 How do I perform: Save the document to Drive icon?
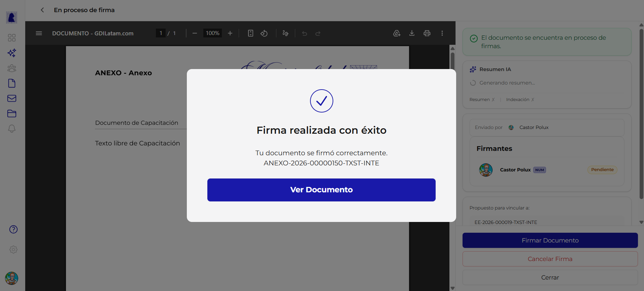pyautogui.click(x=397, y=33)
